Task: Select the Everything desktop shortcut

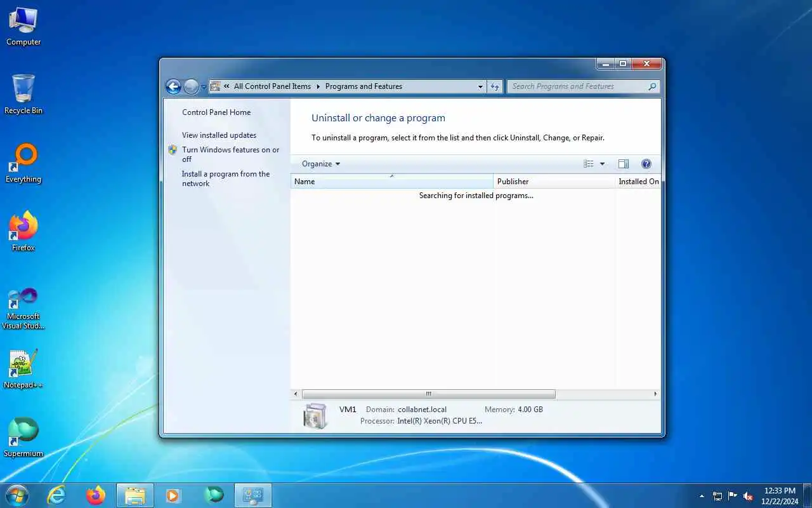Action: point(23,163)
